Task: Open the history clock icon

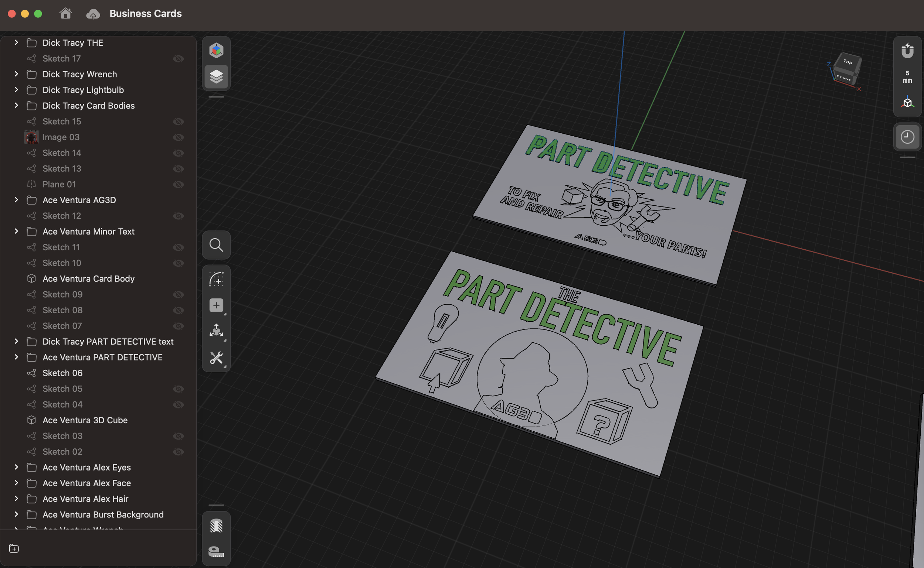Action: click(x=907, y=137)
